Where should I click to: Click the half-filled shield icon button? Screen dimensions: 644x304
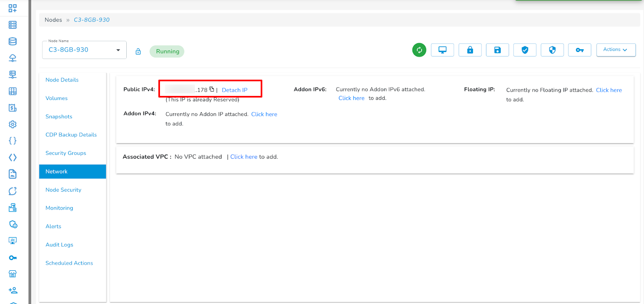coord(552,50)
